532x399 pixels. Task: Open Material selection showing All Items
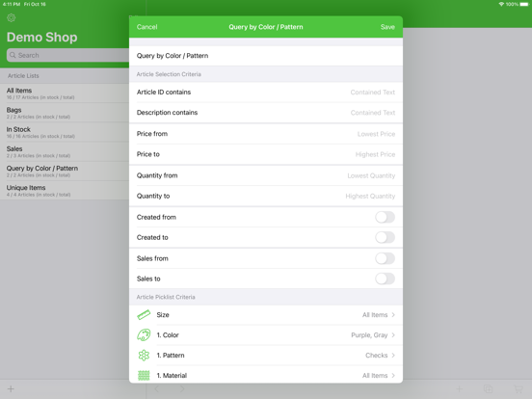266,375
